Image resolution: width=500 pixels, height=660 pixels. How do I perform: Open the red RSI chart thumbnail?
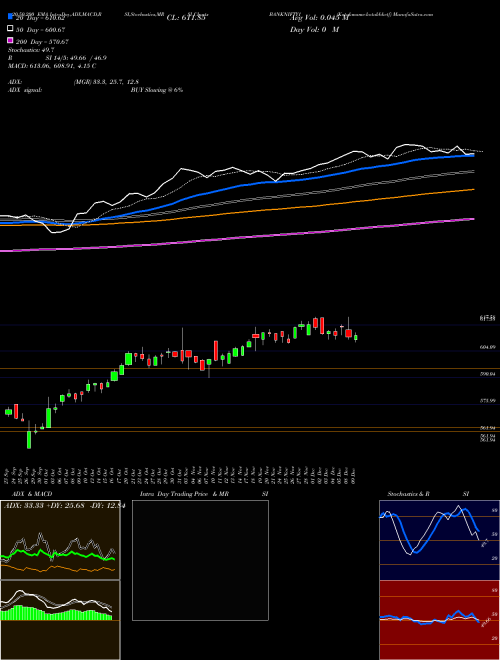(439, 620)
